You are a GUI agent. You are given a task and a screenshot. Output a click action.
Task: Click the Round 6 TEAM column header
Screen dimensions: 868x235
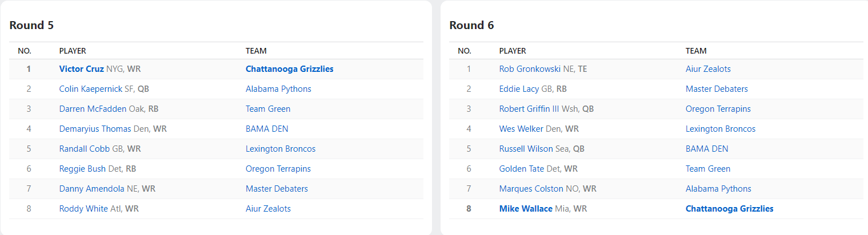[696, 51]
